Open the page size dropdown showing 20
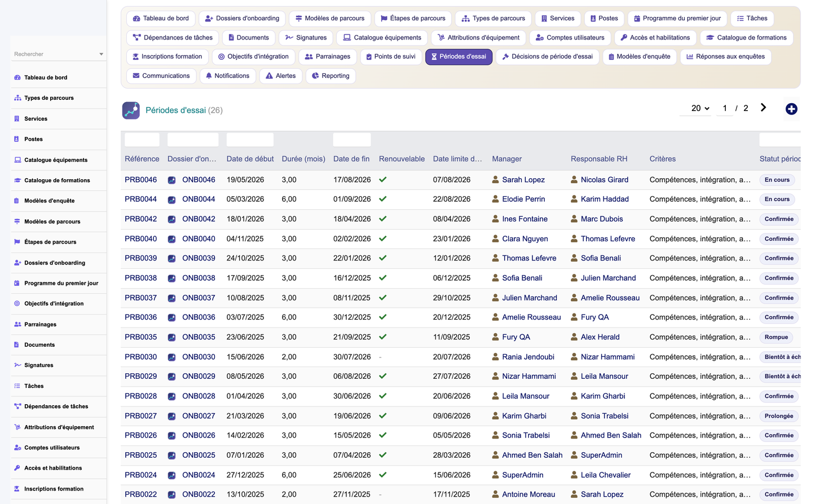The height and width of the screenshot is (504, 815). click(x=700, y=108)
